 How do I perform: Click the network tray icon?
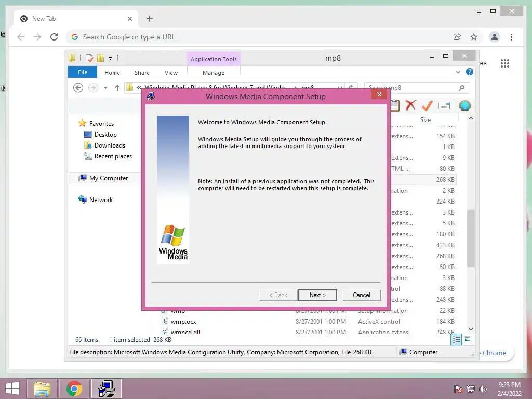471,389
